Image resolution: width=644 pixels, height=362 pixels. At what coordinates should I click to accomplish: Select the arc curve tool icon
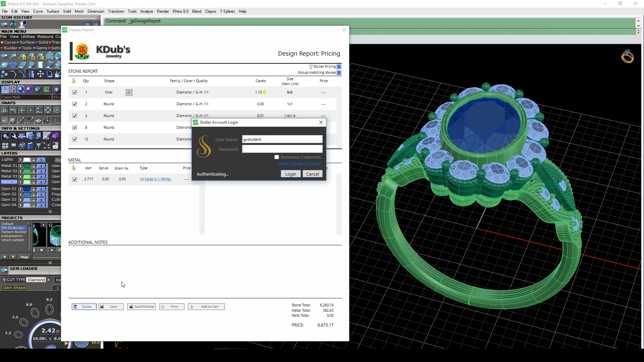13,74
